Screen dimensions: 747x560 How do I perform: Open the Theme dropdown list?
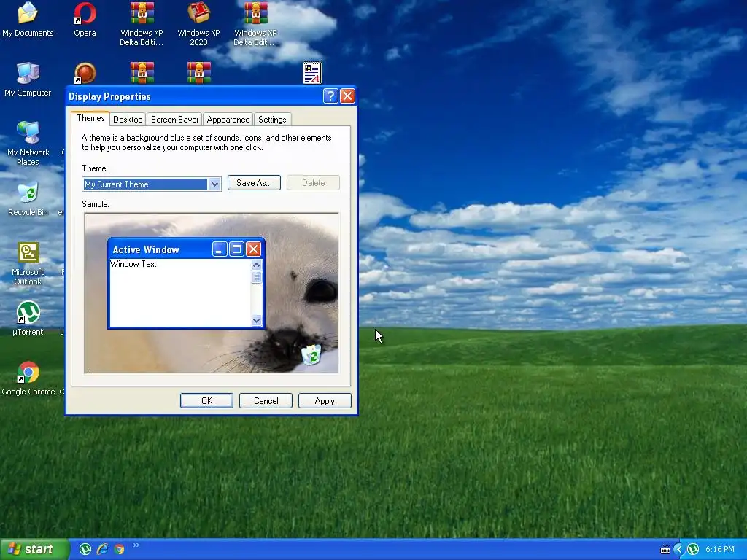[x=215, y=184]
